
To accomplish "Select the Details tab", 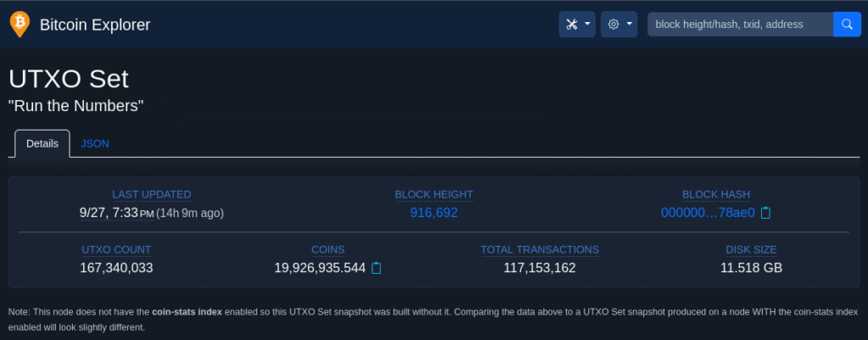I will coord(42,143).
